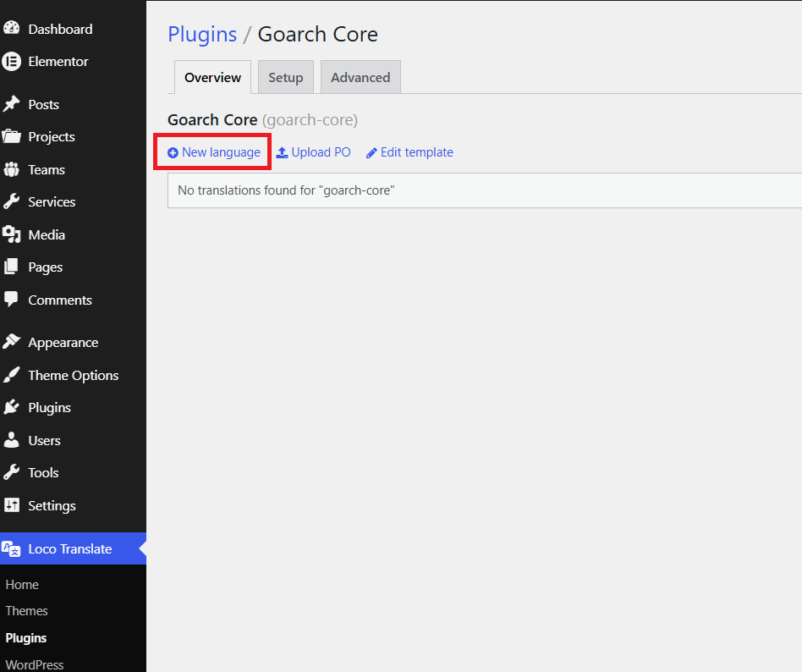
Task: Open the Projects menu entry
Action: [73, 136]
